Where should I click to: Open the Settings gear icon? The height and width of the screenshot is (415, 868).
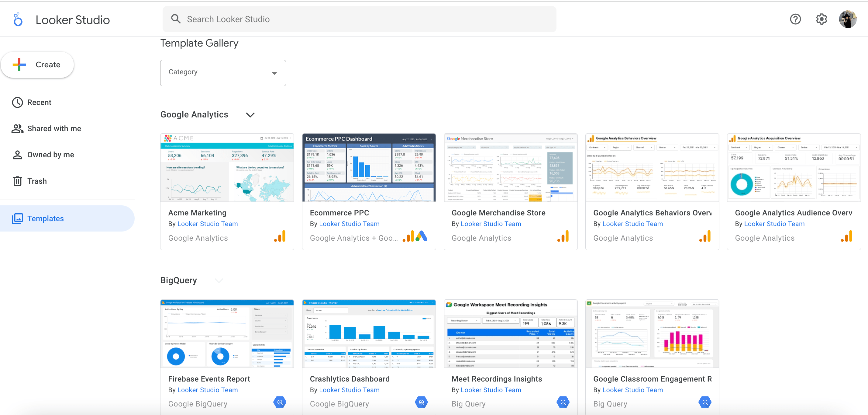pos(821,19)
